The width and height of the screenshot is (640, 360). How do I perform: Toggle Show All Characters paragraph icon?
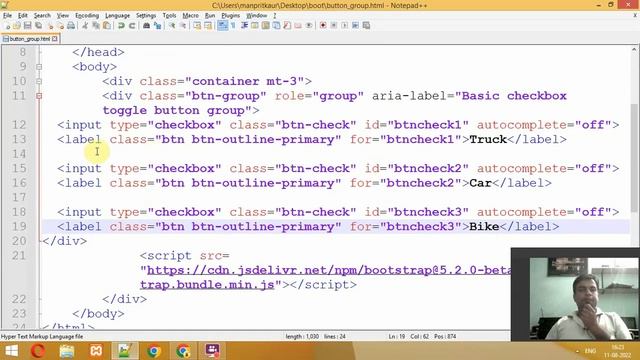(x=233, y=25)
